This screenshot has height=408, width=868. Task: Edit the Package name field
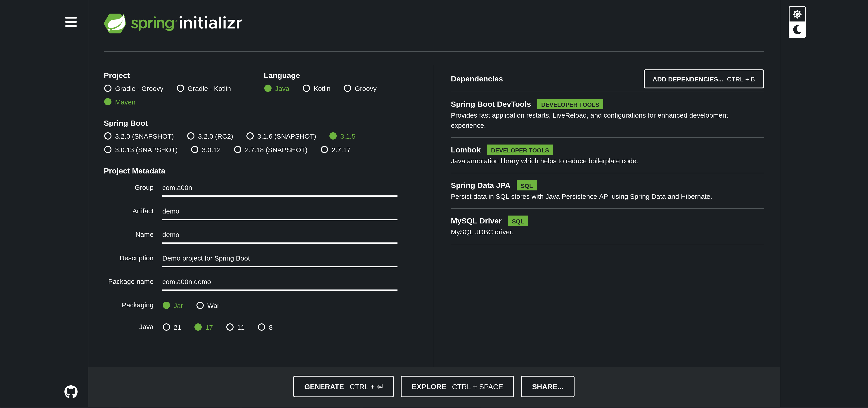point(280,282)
